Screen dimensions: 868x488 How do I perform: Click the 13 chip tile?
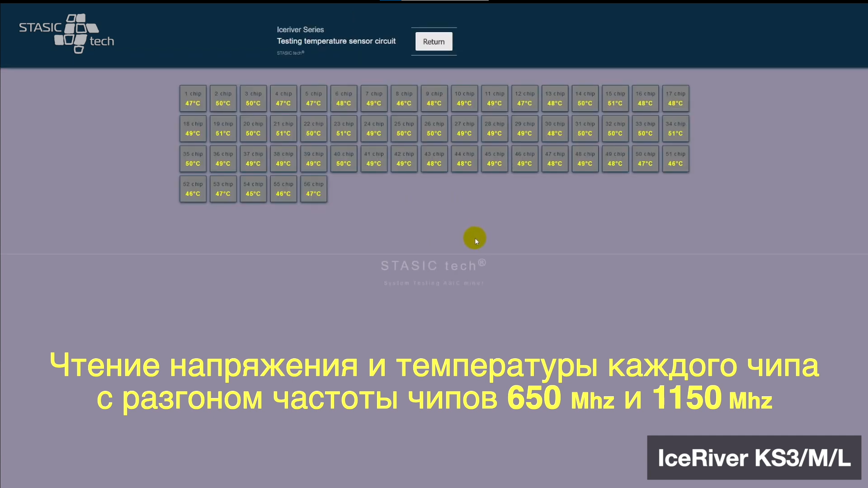[555, 99]
